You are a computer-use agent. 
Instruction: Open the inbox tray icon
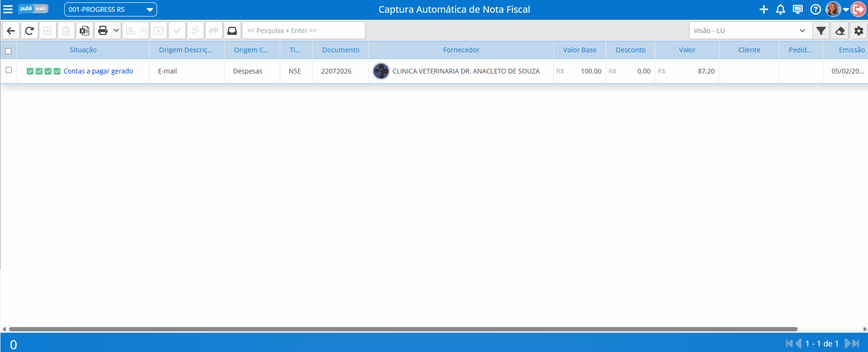click(x=232, y=31)
